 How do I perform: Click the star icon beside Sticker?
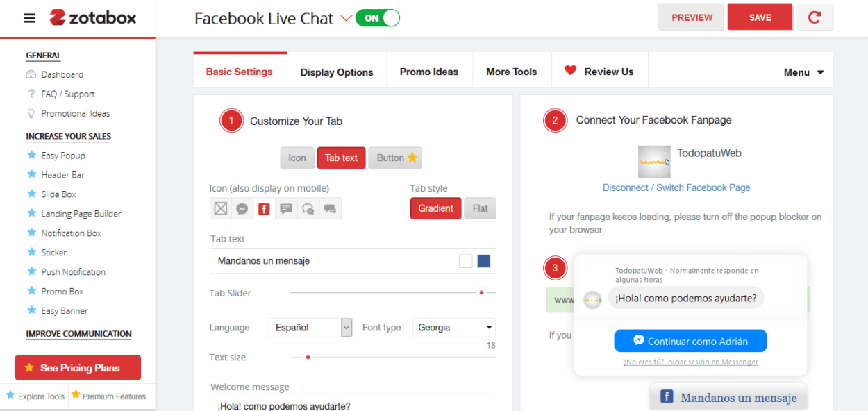[x=31, y=252]
